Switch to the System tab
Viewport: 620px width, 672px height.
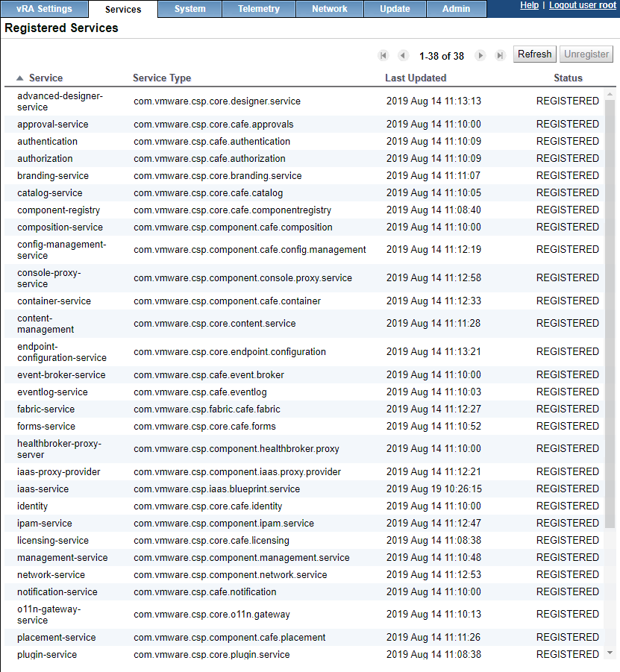(x=190, y=9)
